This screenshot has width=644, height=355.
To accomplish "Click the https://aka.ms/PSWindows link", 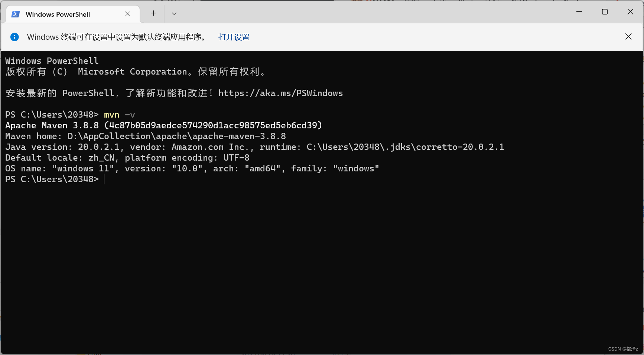I will (x=280, y=93).
